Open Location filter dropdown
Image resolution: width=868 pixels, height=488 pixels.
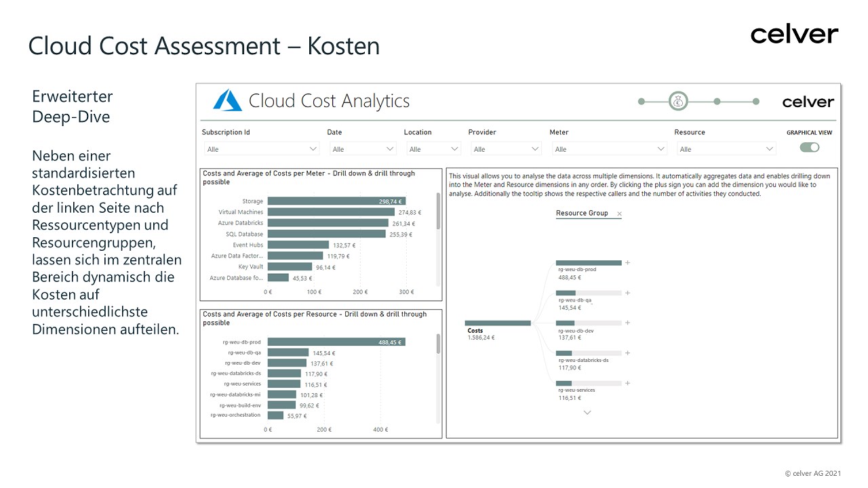[x=433, y=149]
